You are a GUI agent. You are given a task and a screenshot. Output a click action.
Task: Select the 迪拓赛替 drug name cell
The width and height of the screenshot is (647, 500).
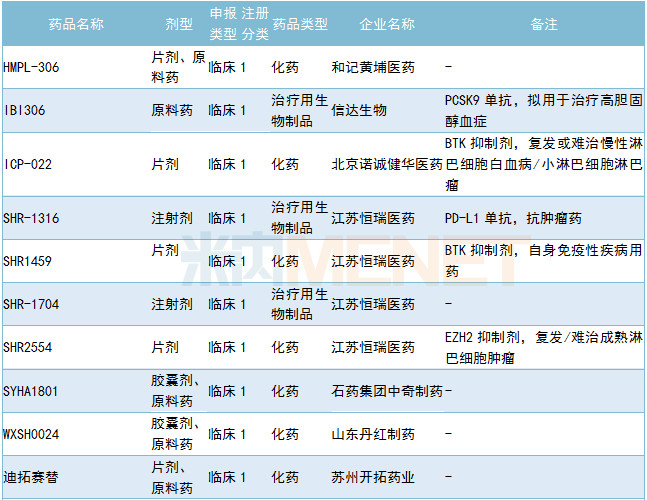coord(31,477)
